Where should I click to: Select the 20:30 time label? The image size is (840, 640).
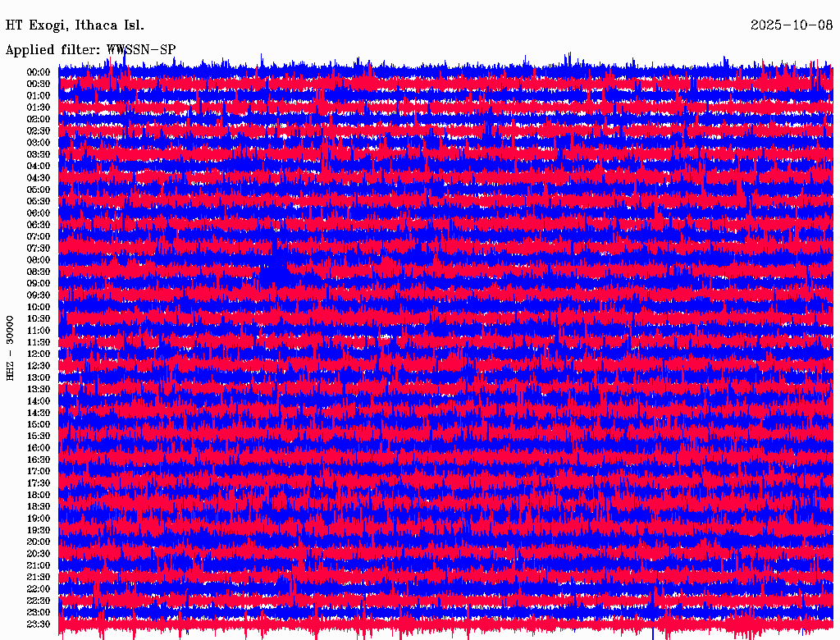[39, 554]
